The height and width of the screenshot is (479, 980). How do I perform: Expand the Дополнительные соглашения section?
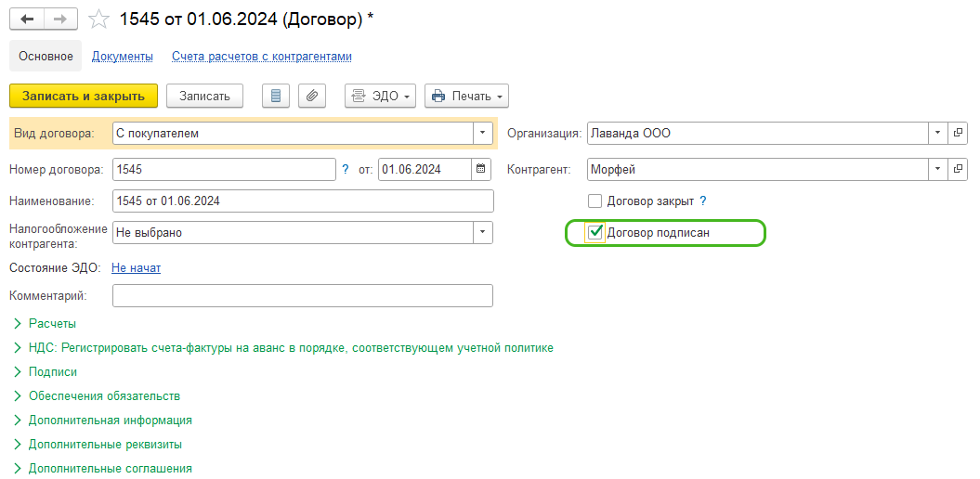tap(110, 469)
